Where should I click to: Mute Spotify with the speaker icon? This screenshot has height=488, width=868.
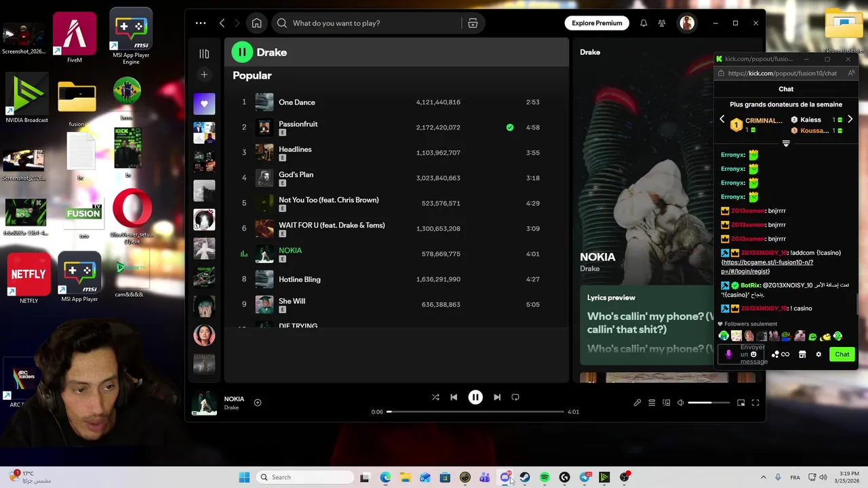681,403
